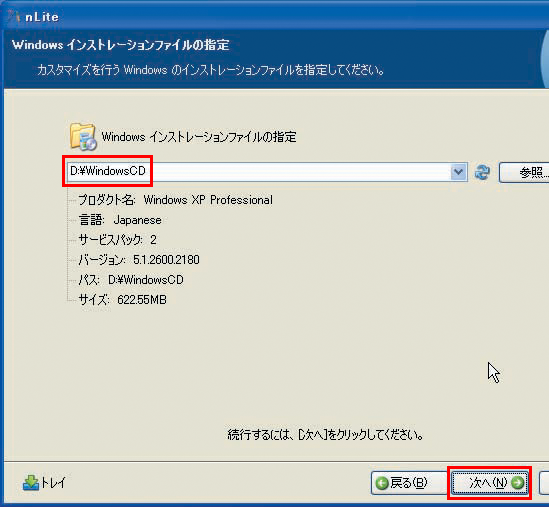Click the nLite title bar app icon

coord(14,16)
